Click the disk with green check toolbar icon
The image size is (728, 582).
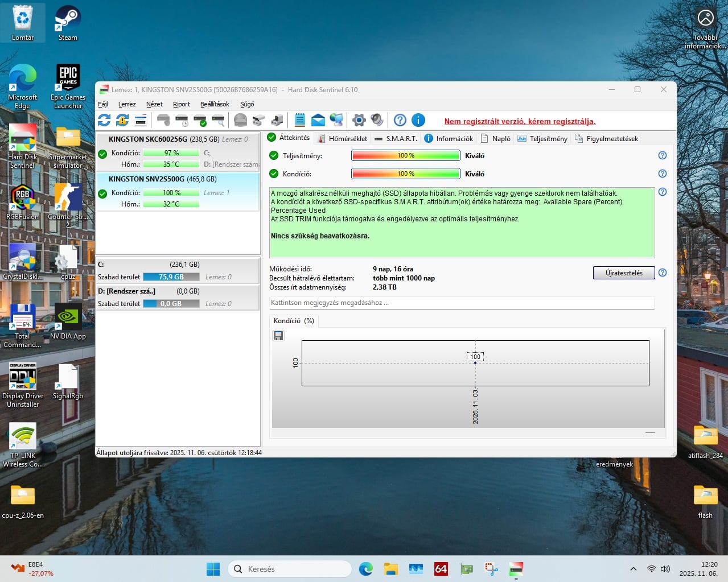coord(200,120)
